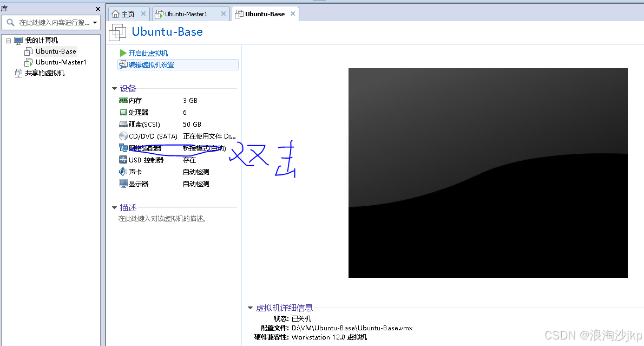Select 共享的虚拟机 in the library tree
Screen dimensions: 644x346
point(45,73)
